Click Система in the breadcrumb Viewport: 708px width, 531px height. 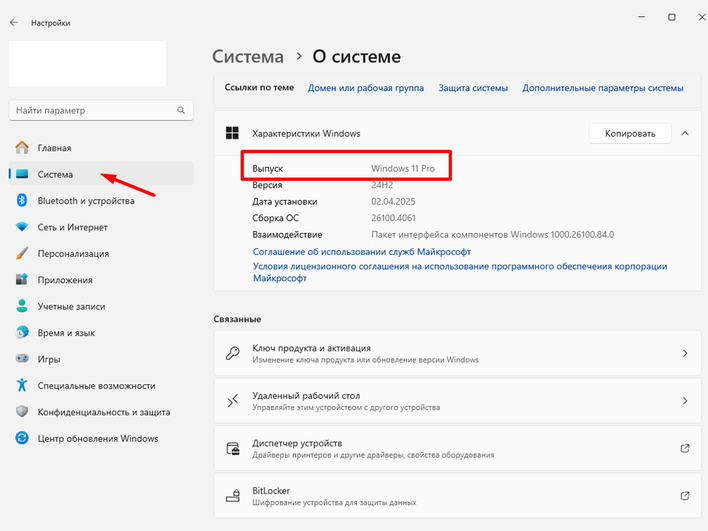(248, 56)
